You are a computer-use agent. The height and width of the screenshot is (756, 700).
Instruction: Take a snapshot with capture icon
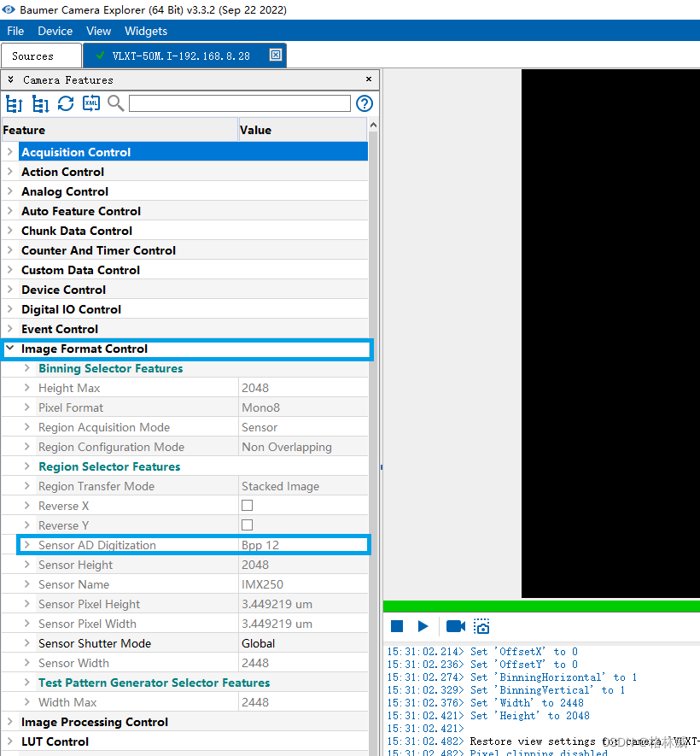[481, 626]
